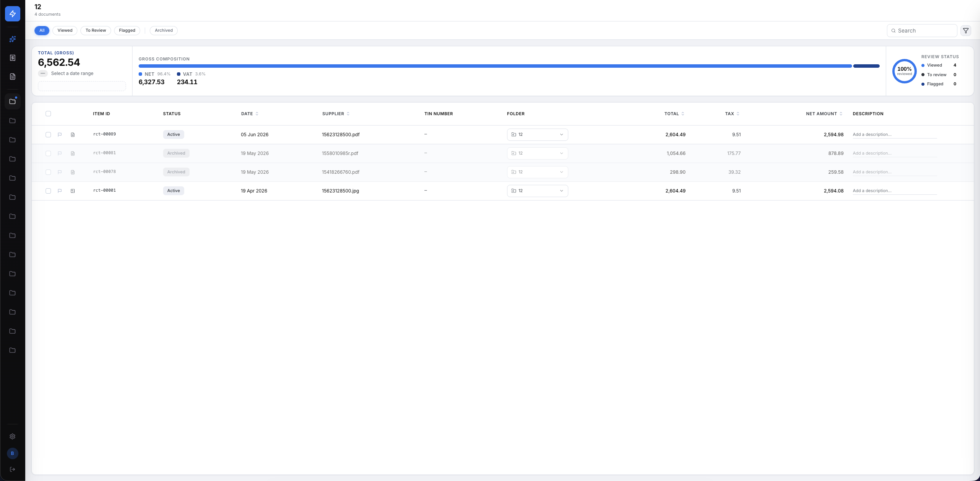Sort table by Date column
The image size is (980, 481).
[250, 114]
